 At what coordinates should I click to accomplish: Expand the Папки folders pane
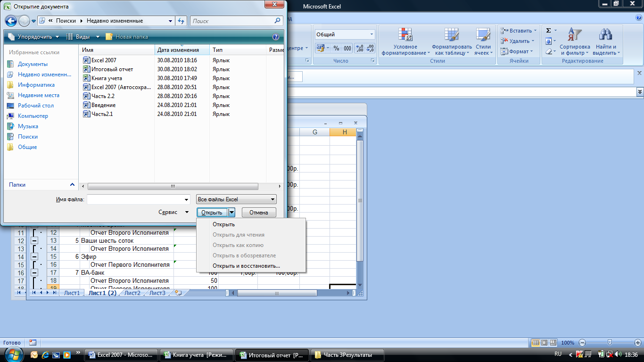[x=72, y=185]
